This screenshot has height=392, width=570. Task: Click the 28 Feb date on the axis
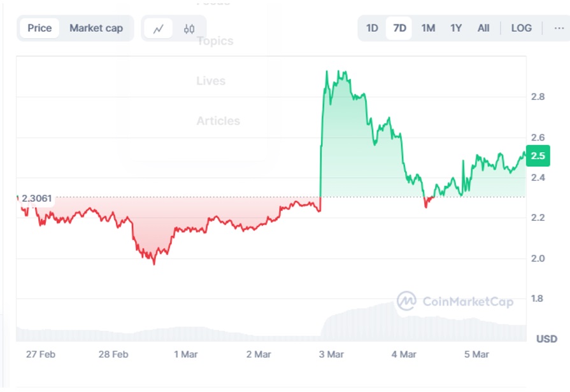[113, 354]
